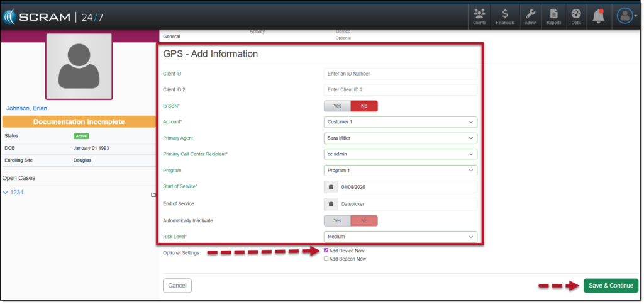Uncheck the Add Device Now checkbox
Viewport: 644px width, 304px height.
(326, 251)
